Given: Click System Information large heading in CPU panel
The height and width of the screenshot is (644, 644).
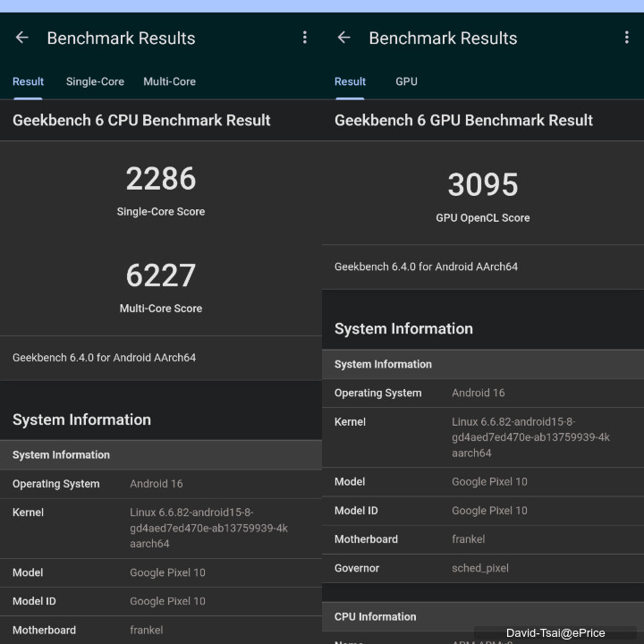Looking at the screenshot, I should pyautogui.click(x=81, y=419).
